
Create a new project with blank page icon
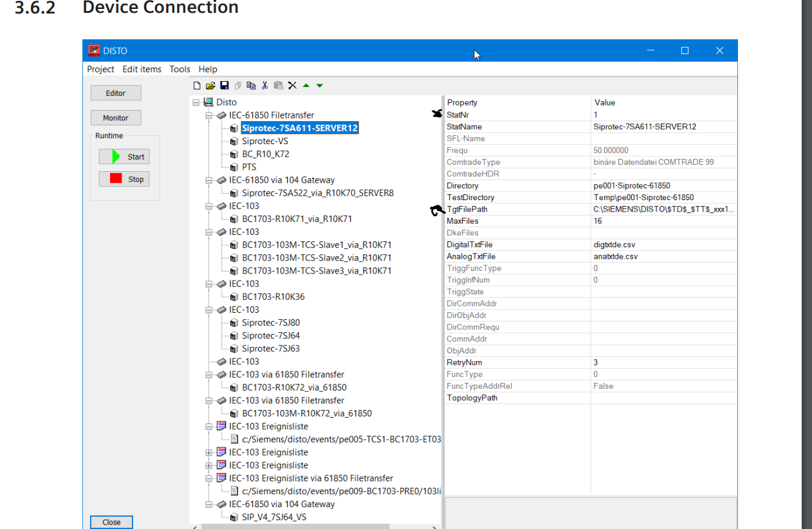(x=198, y=86)
